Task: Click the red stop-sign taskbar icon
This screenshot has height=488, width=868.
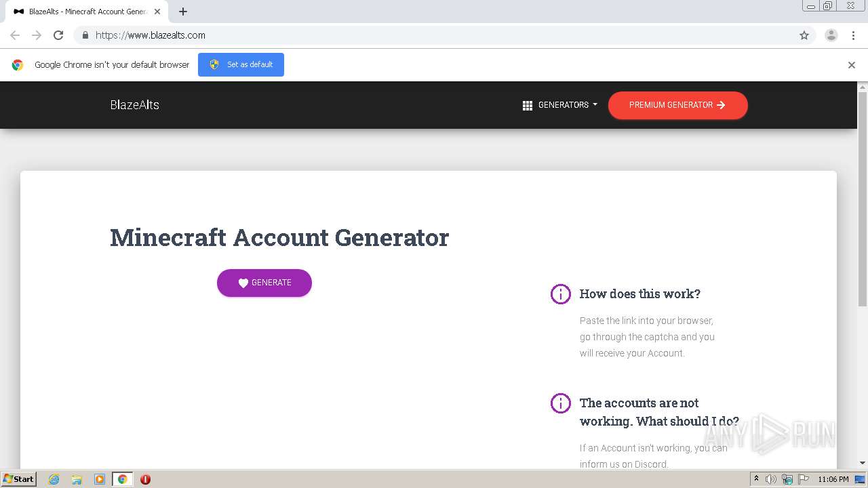Action: click(145, 479)
